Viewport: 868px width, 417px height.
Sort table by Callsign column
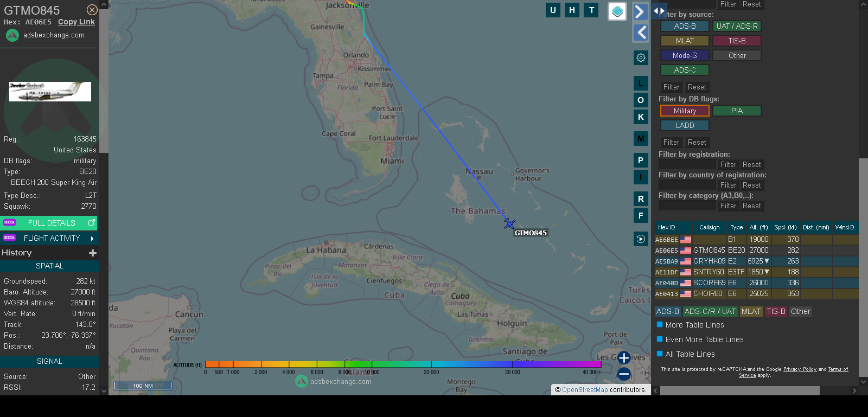[709, 228]
